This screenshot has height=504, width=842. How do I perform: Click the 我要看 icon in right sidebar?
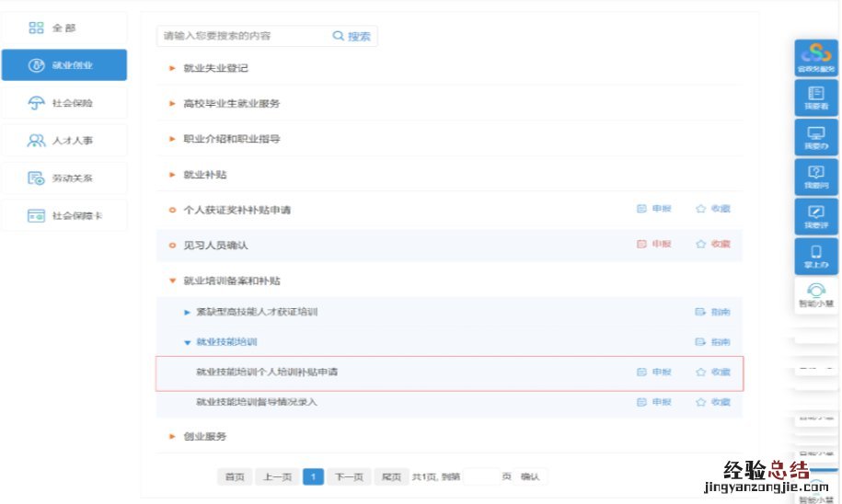(x=815, y=96)
